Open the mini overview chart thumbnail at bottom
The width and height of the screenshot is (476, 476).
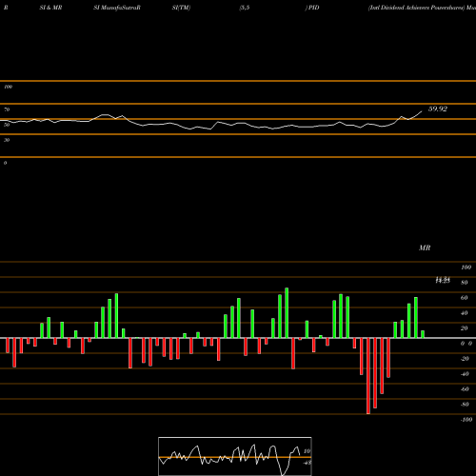(x=235, y=456)
